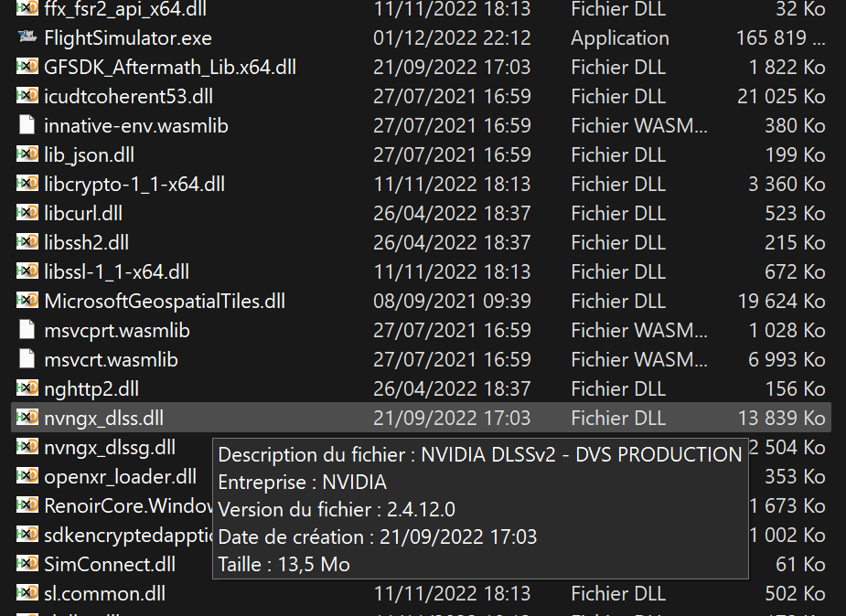
Task: Click the icon next to openxr_loader.dll
Action: tap(27, 477)
